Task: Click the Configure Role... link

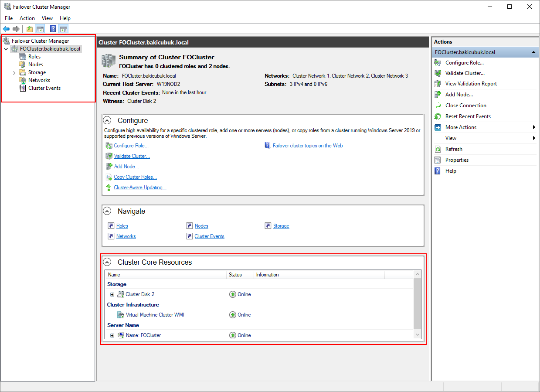Action: (x=131, y=146)
